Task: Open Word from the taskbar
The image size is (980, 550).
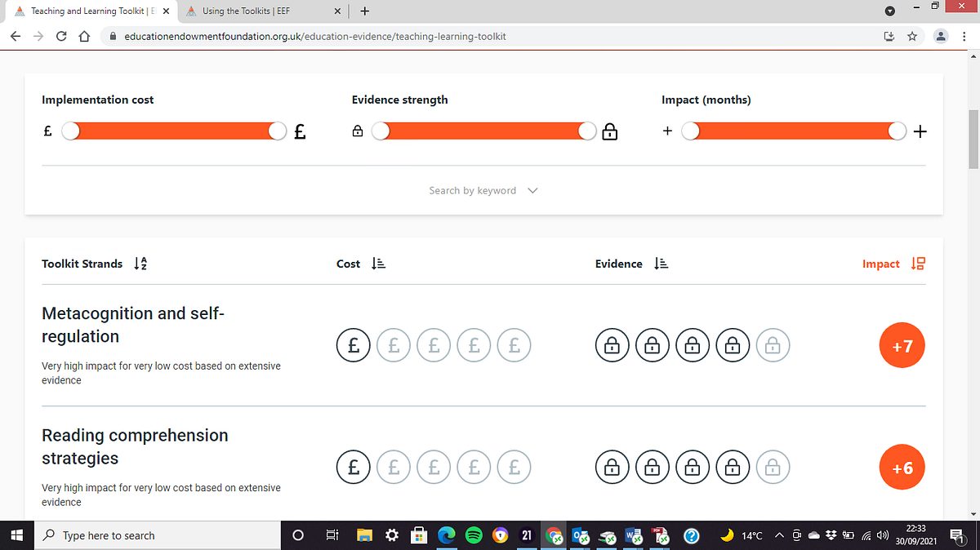Action: point(635,535)
